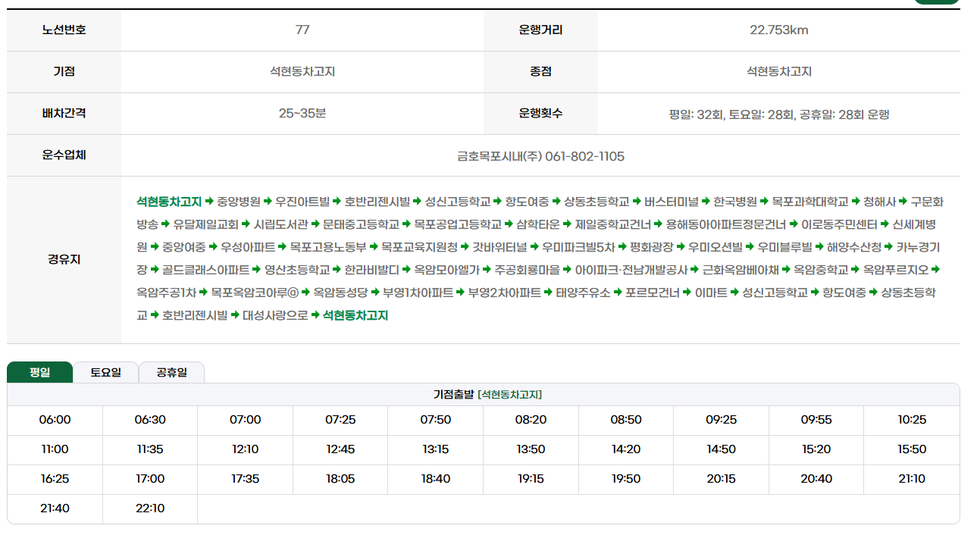980x535 pixels.
Task: Click the 대성사랑으로 stop
Action: pyautogui.click(x=275, y=316)
